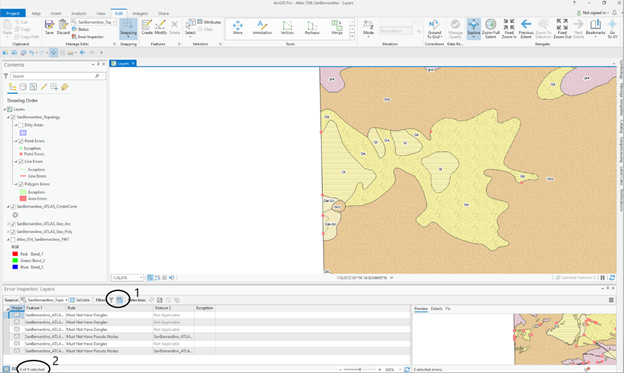
Task: Open the Error Inspector menu icon
Action: [611, 300]
